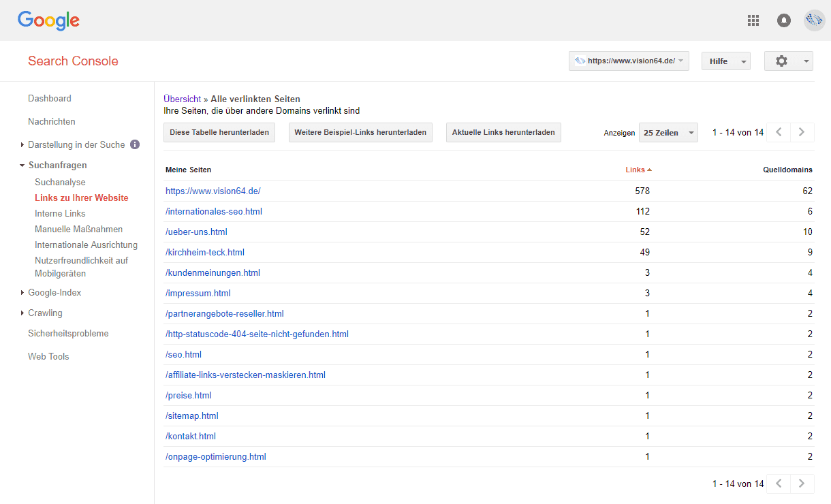Click Weitere Beispiel-Links herunterladen button
The width and height of the screenshot is (831, 504).
tap(360, 132)
